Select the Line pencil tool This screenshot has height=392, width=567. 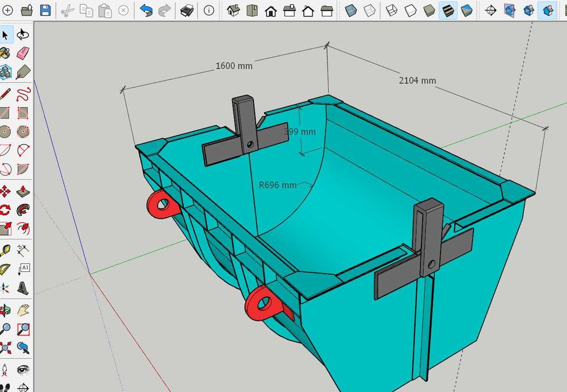[5, 95]
